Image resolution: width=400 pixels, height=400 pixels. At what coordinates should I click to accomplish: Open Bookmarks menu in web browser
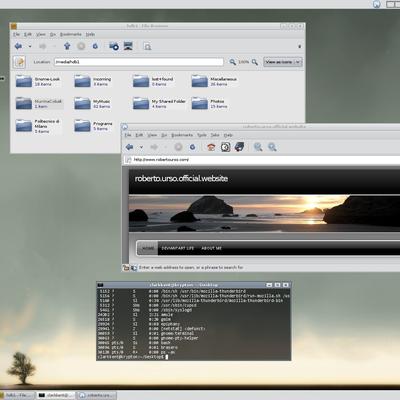click(x=182, y=135)
